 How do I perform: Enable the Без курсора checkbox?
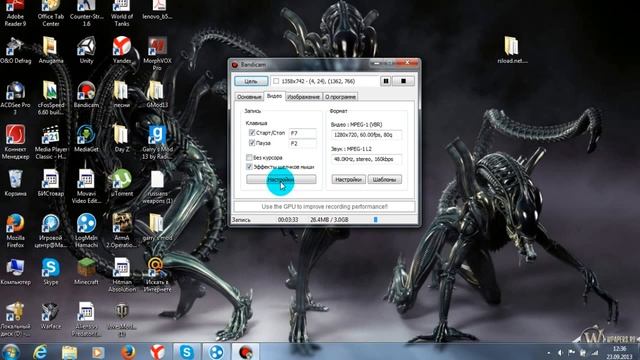click(249, 157)
